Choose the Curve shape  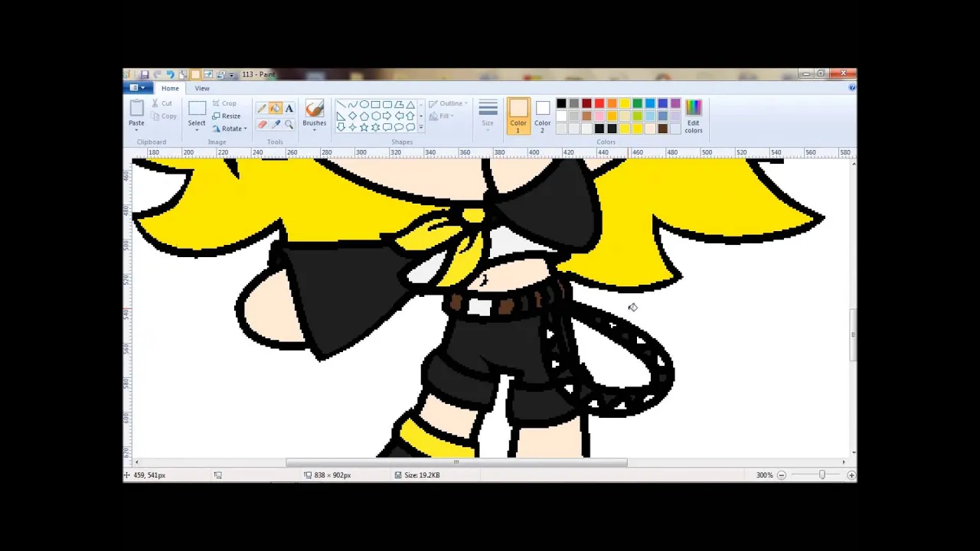(x=352, y=105)
